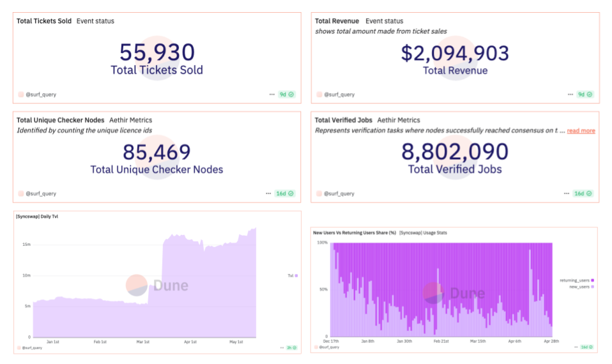612x364 pixels.
Task: Click the 9d refresh badge on Total Tickets Sold
Action: click(x=287, y=95)
